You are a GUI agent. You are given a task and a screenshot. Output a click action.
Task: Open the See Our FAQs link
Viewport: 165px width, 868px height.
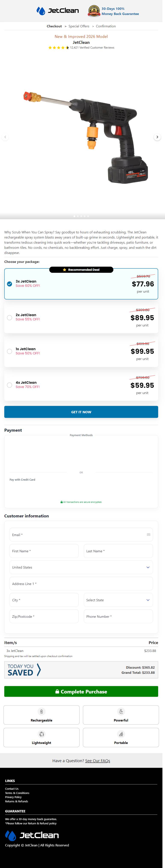[98, 760]
